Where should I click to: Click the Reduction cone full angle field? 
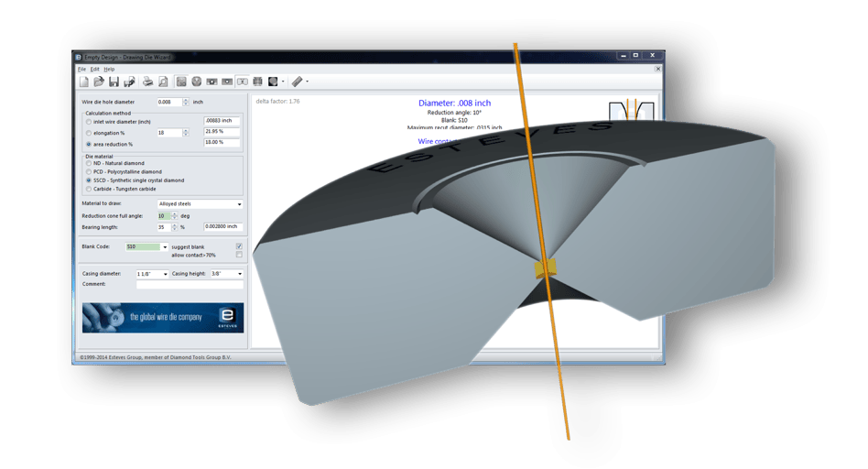pyautogui.click(x=164, y=216)
